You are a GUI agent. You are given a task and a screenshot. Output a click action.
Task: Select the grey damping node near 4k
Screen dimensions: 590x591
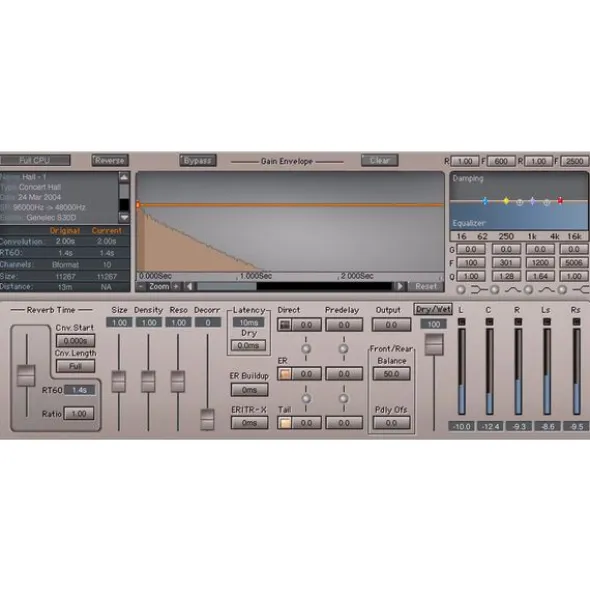(x=547, y=202)
